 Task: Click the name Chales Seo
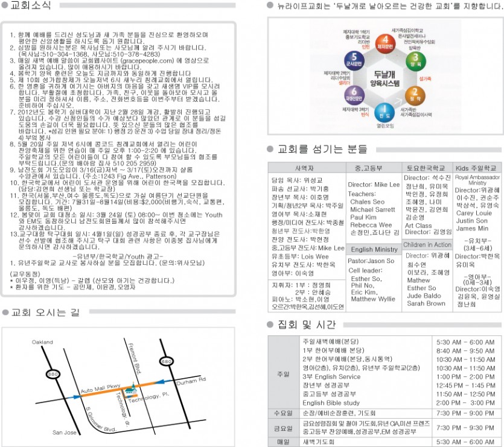click(x=368, y=202)
